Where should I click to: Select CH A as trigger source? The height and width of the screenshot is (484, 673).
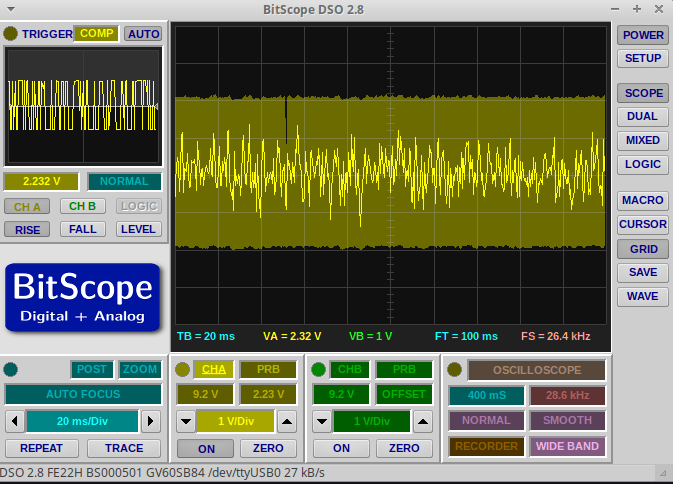click(x=27, y=207)
